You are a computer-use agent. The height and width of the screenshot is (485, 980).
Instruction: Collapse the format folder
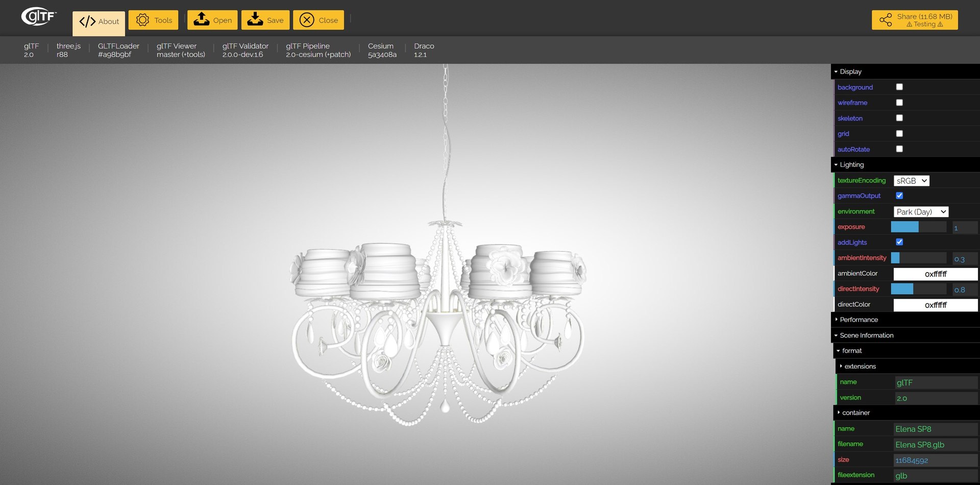906,351
